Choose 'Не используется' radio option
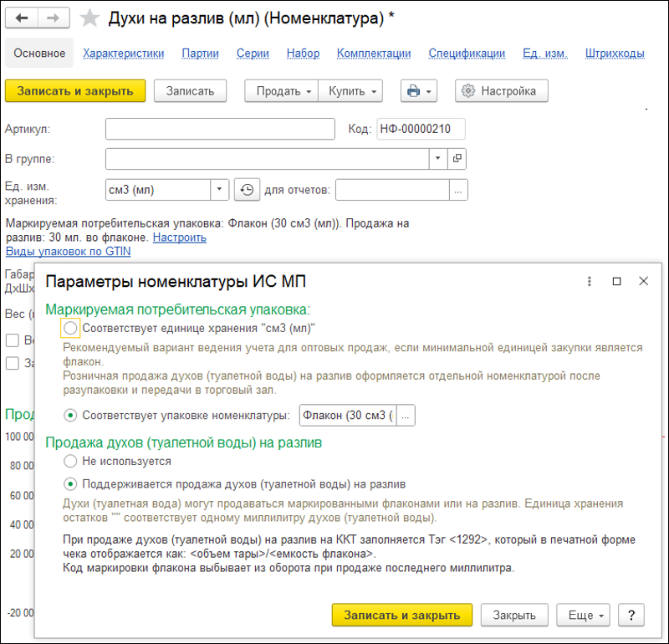The height and width of the screenshot is (644, 669). [70, 461]
